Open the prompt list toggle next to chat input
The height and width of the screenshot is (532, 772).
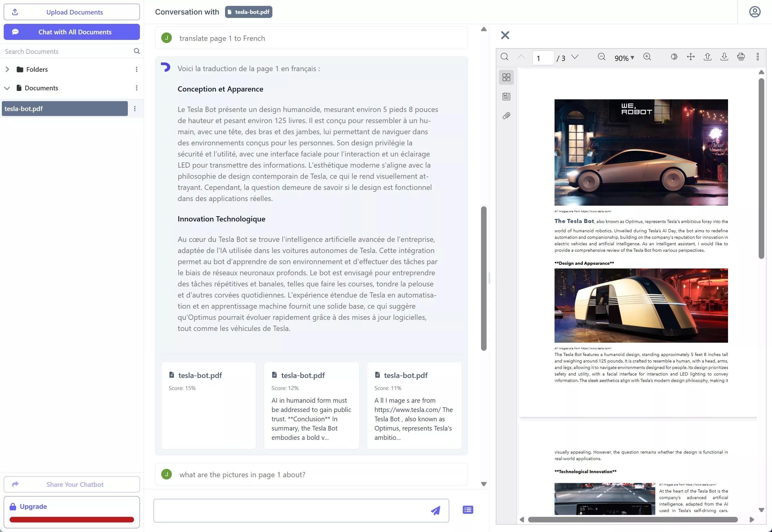click(x=467, y=510)
